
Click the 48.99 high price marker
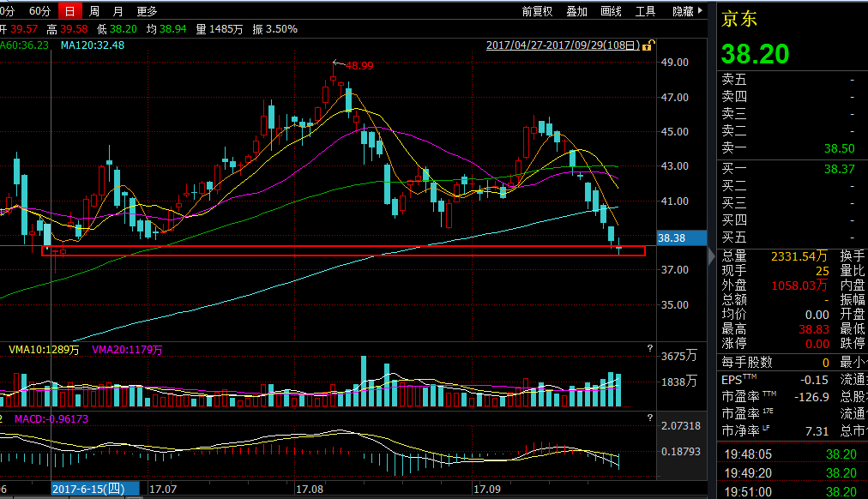[x=359, y=66]
